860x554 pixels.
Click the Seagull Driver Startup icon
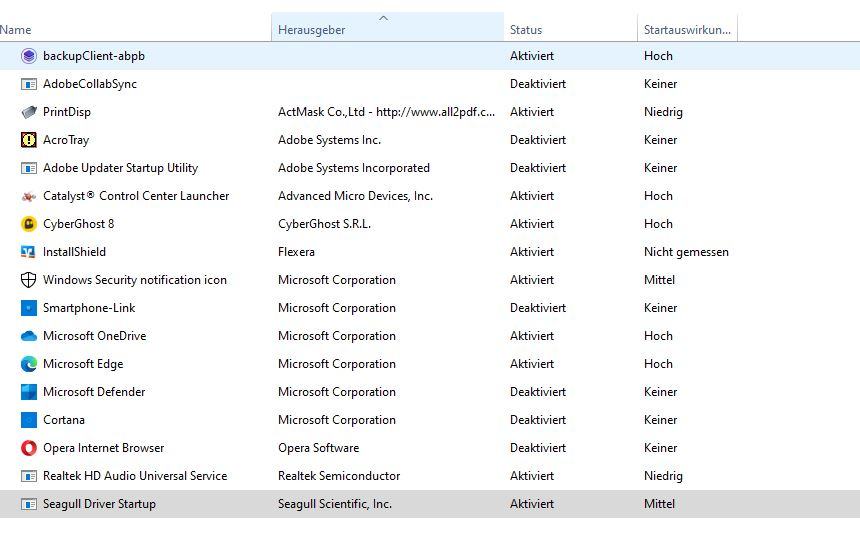tap(29, 504)
